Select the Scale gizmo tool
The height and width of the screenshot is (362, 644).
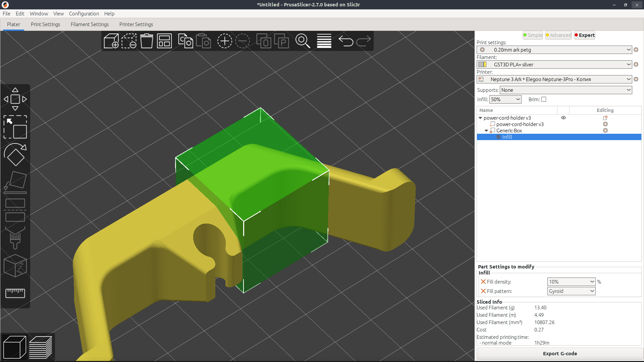coord(15,127)
